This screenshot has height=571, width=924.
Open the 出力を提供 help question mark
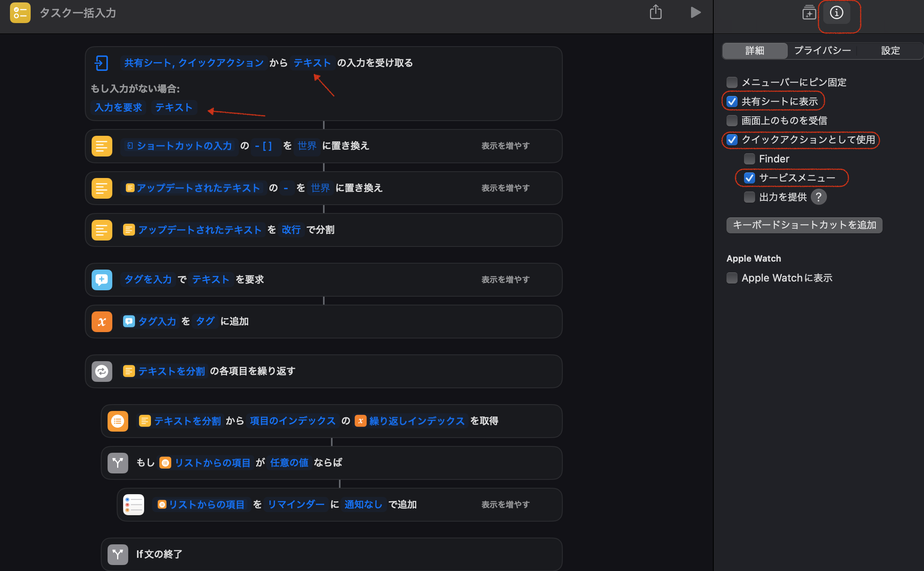pyautogui.click(x=818, y=197)
